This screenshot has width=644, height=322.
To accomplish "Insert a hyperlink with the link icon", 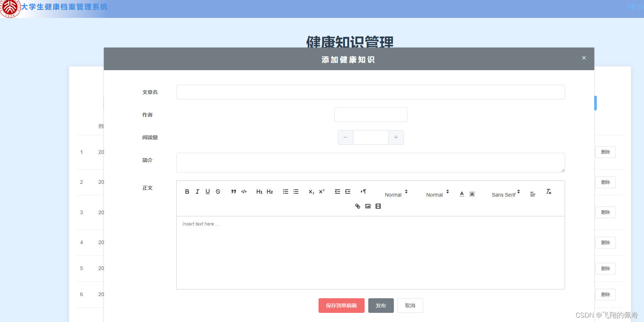I will click(x=358, y=206).
